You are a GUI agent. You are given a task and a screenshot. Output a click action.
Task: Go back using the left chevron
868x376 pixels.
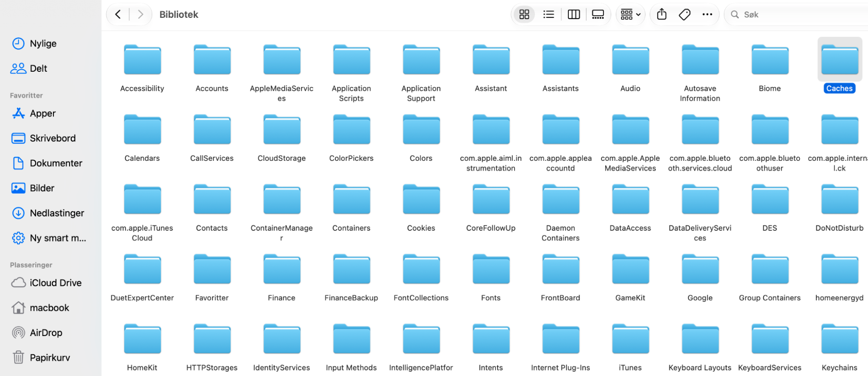pos(118,14)
